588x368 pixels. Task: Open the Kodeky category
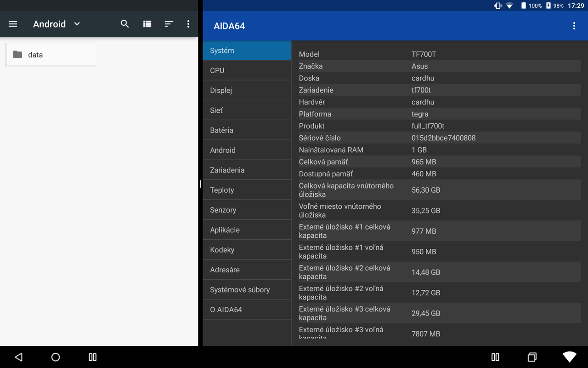(247, 250)
